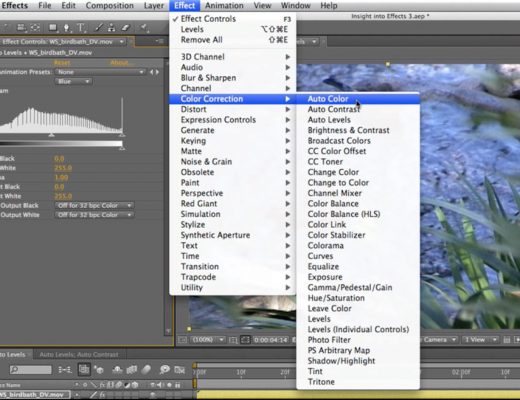The height and width of the screenshot is (400, 520).
Task: Click output white handle on gradient bar
Action: pos(122,147)
